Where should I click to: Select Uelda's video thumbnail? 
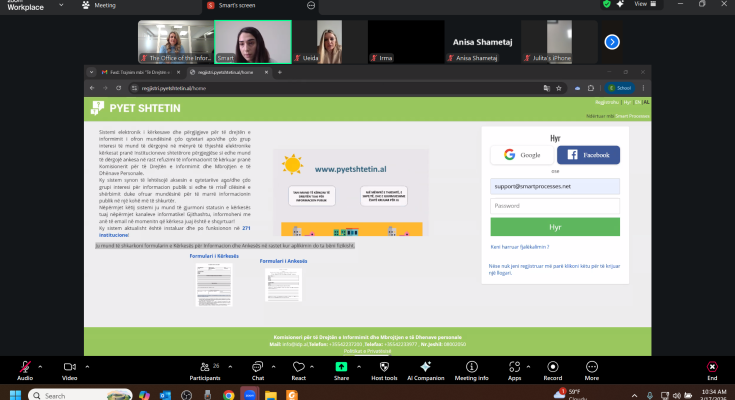pos(331,43)
